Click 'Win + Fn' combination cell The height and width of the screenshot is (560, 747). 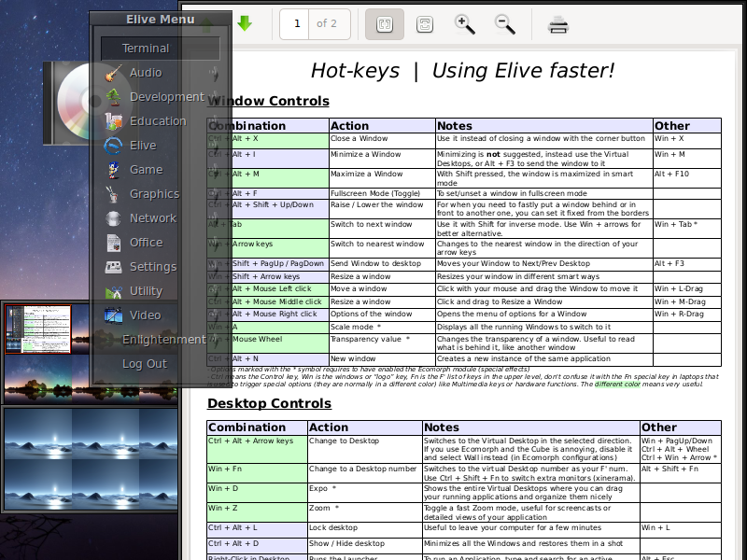click(x=257, y=473)
